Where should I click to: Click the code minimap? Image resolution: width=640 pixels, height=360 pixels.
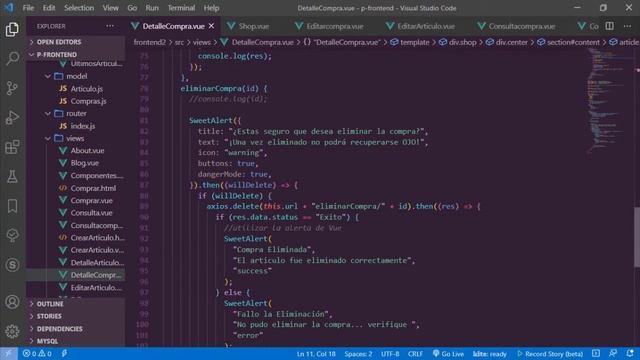(x=610, y=102)
